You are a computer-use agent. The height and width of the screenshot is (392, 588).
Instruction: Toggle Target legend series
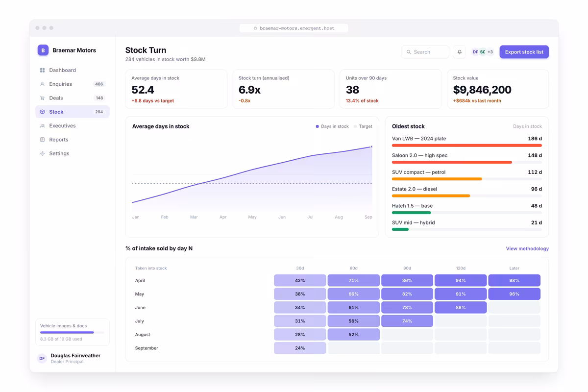coord(363,126)
